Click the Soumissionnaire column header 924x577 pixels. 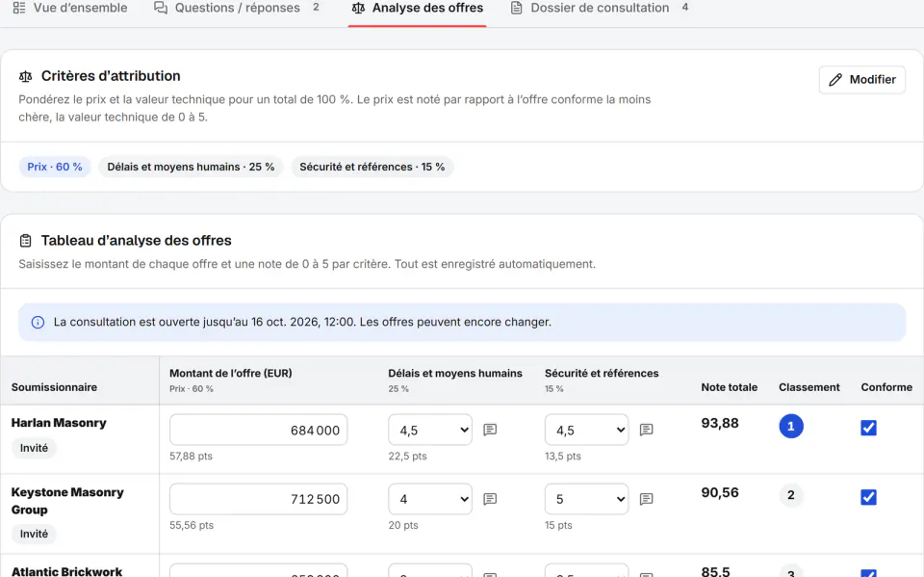pyautogui.click(x=54, y=387)
